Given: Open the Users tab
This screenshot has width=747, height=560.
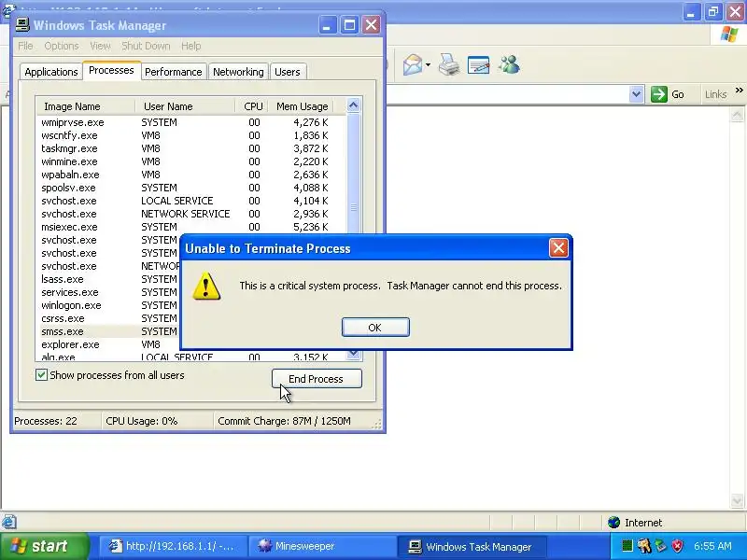Looking at the screenshot, I should pos(288,72).
